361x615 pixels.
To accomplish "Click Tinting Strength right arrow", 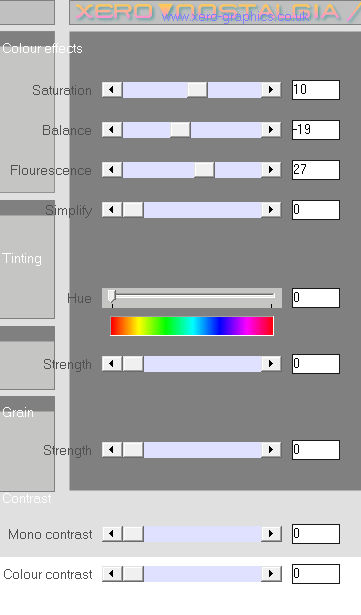I will pos(271,364).
